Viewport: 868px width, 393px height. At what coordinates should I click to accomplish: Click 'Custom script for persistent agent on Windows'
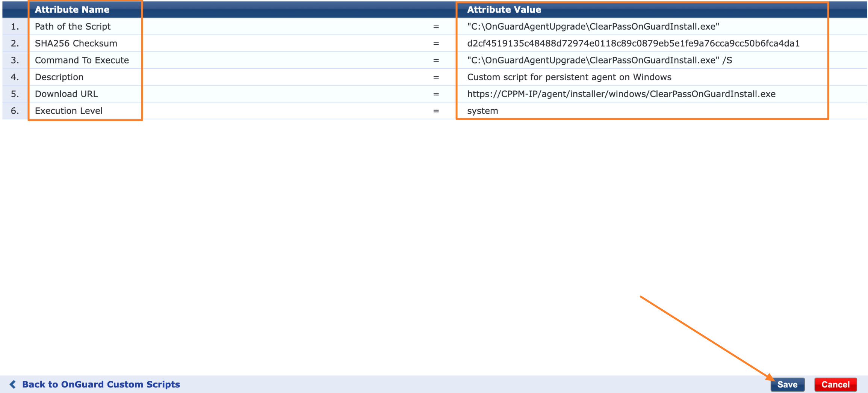(569, 77)
